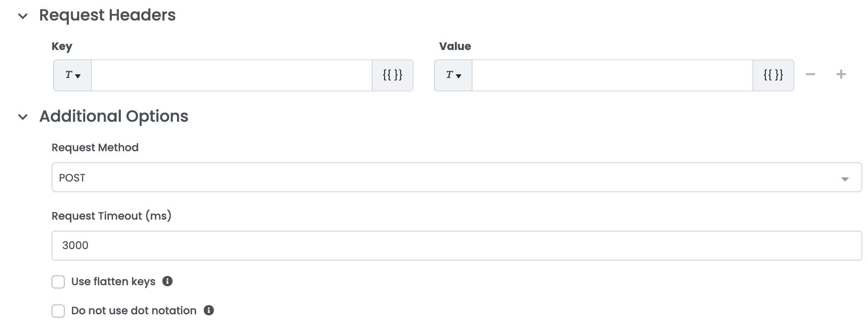
Task: Collapse the Request Headers section
Action: coord(23,16)
